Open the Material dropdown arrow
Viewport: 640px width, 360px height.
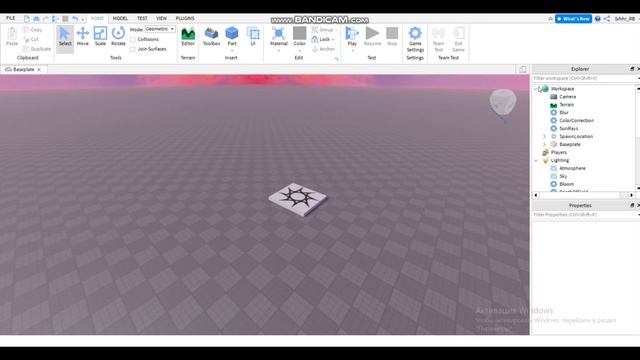tap(279, 51)
